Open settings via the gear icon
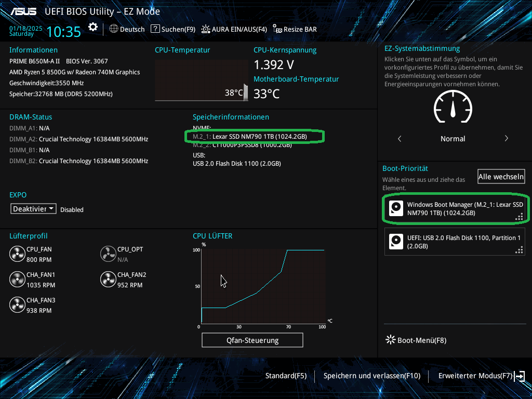The image size is (532, 399). (x=93, y=27)
